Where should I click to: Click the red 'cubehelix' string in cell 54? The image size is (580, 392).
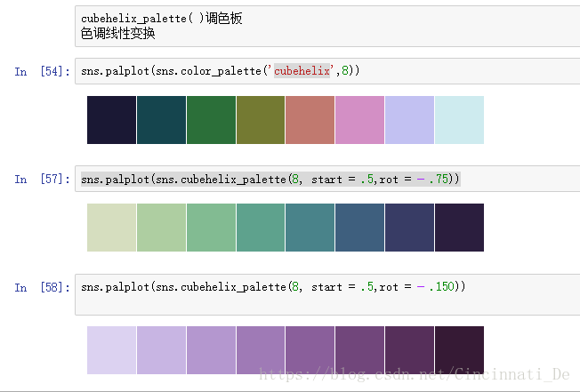tap(302, 70)
